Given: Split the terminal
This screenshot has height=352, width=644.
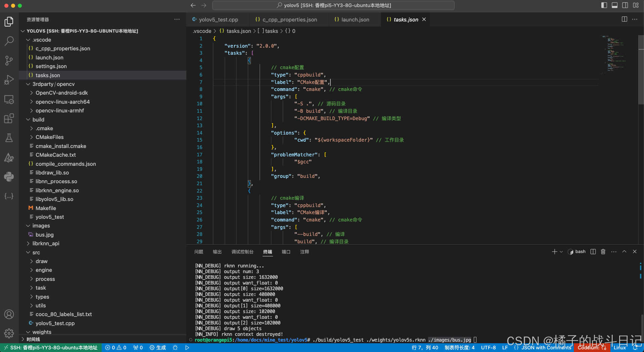Looking at the screenshot, I should point(593,252).
